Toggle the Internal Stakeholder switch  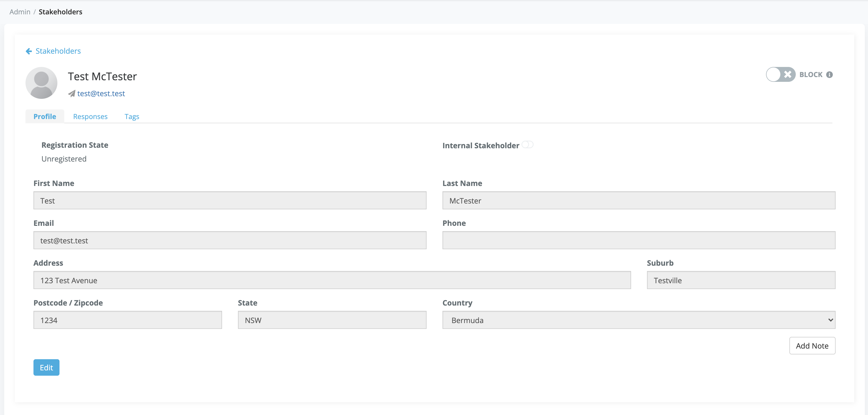click(x=527, y=145)
